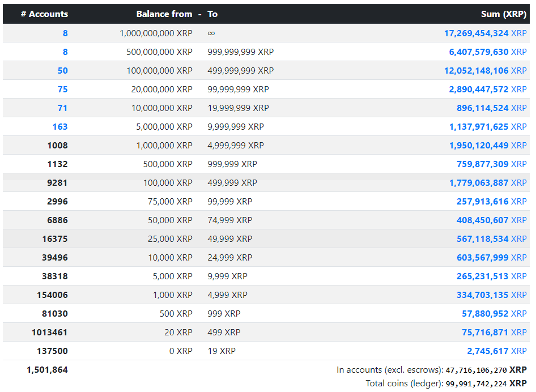Screen dimensions: 536x392
Task: Select the 1,779,063,887 XRP sum link
Action: pyautogui.click(x=488, y=183)
